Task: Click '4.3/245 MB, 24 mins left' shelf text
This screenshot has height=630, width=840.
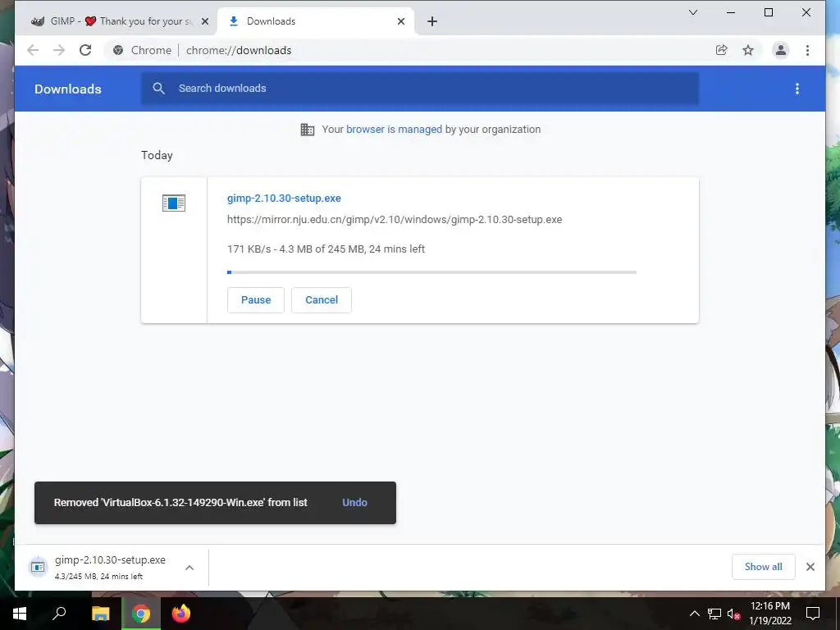Action: (x=98, y=577)
